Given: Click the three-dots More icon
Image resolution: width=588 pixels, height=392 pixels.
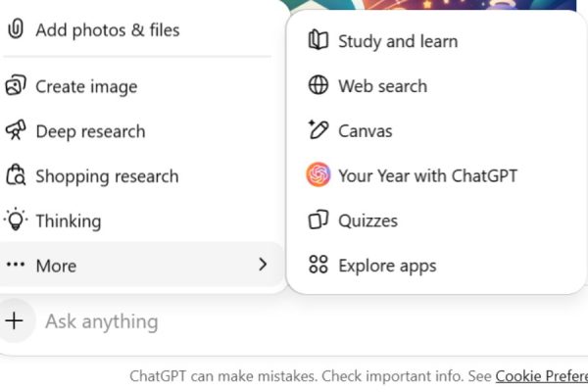Looking at the screenshot, I should coord(16,265).
